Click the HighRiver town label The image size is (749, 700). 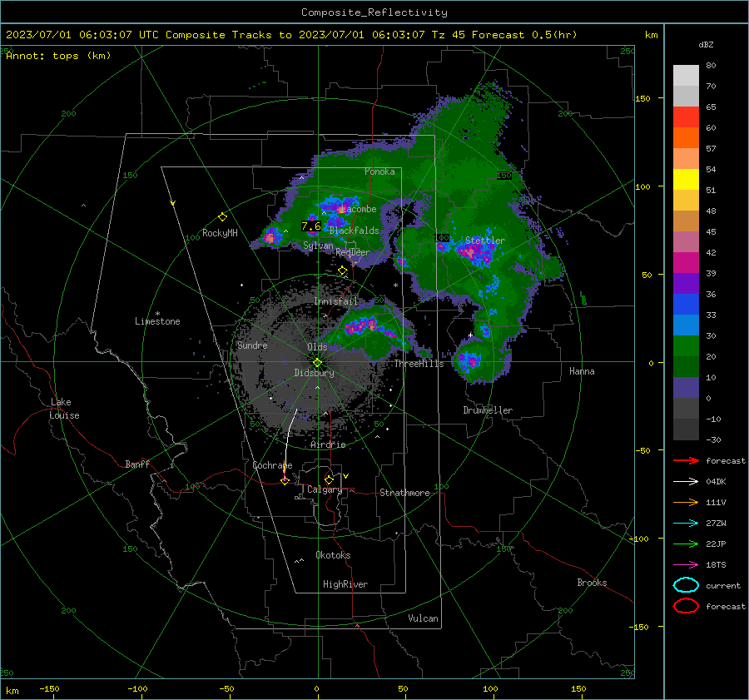point(345,584)
